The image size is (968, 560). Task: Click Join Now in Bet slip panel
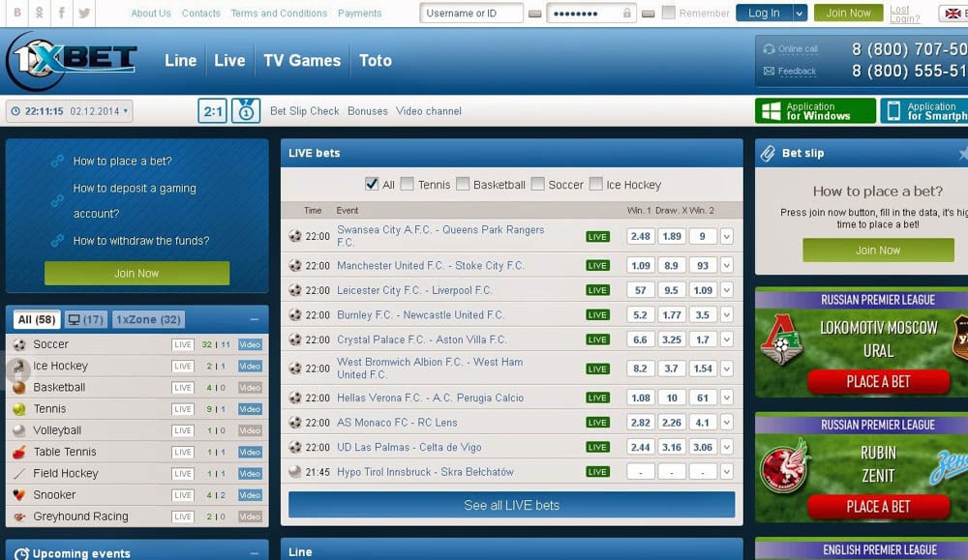[x=878, y=251]
